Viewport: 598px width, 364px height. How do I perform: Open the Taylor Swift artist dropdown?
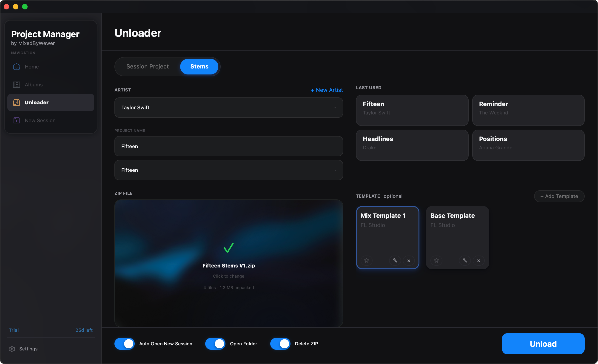click(228, 108)
